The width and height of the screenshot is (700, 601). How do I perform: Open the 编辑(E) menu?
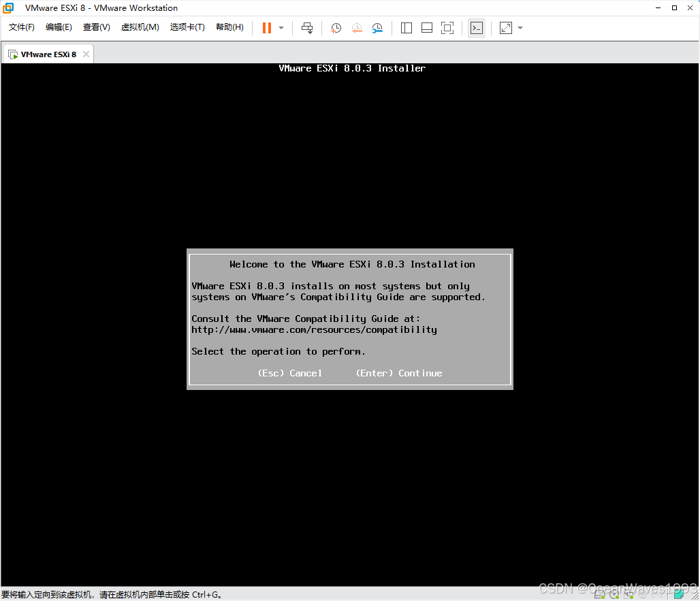click(59, 27)
